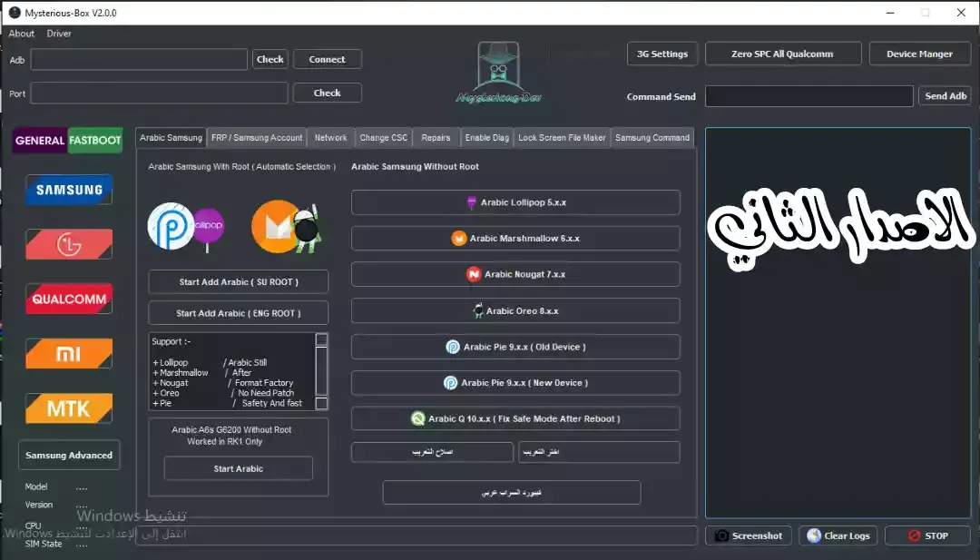The image size is (980, 560).
Task: Click the Arabic Samsung Without Root heading
Action: (x=415, y=167)
